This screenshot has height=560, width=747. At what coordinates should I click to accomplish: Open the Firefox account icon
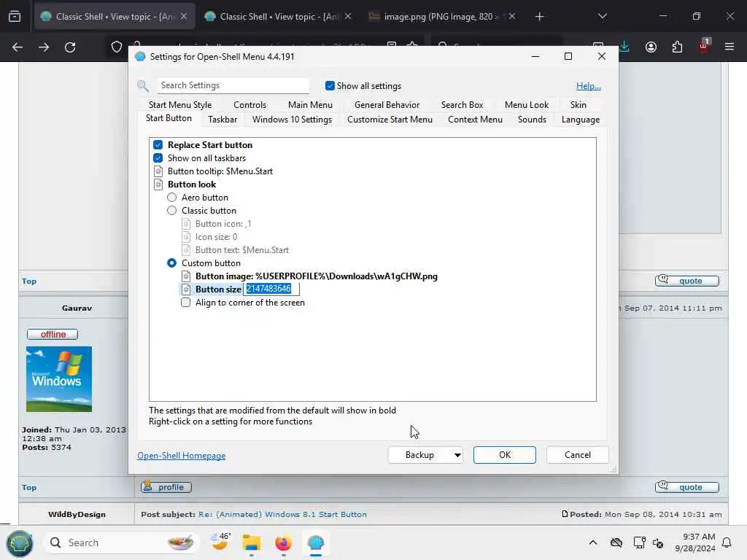click(x=651, y=47)
